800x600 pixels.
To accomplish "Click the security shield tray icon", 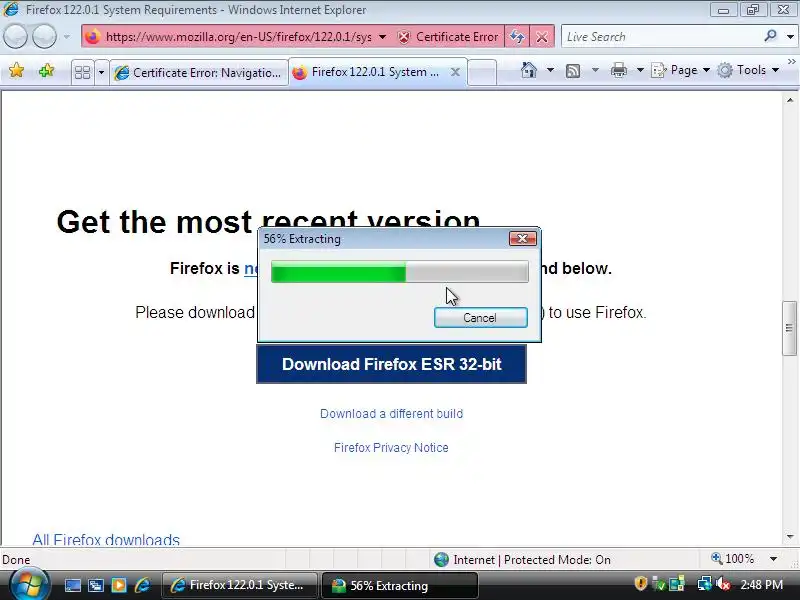I will point(640,583).
